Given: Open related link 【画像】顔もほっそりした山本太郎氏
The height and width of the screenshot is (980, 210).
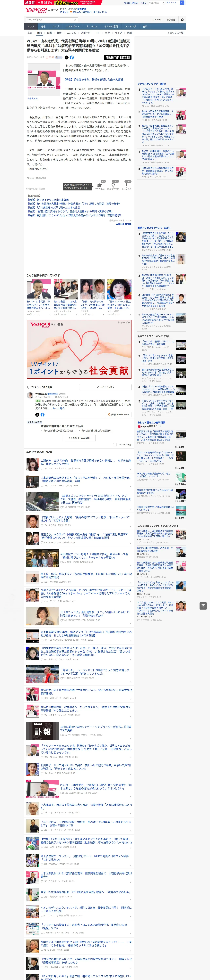Looking at the screenshot, I should (48, 200).
